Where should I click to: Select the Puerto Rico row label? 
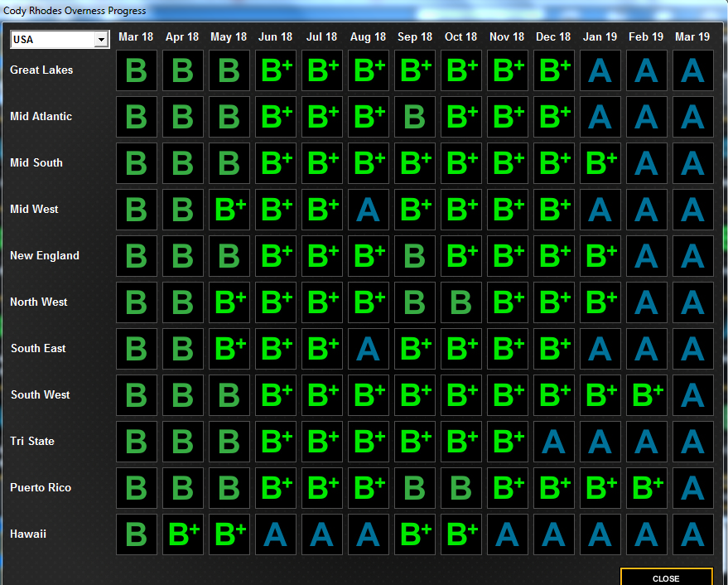[x=41, y=487]
